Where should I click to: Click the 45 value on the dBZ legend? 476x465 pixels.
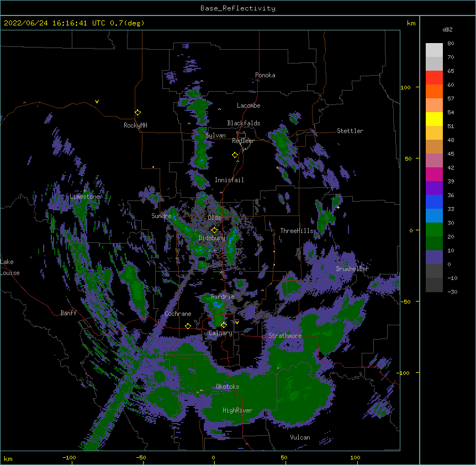(x=451, y=154)
